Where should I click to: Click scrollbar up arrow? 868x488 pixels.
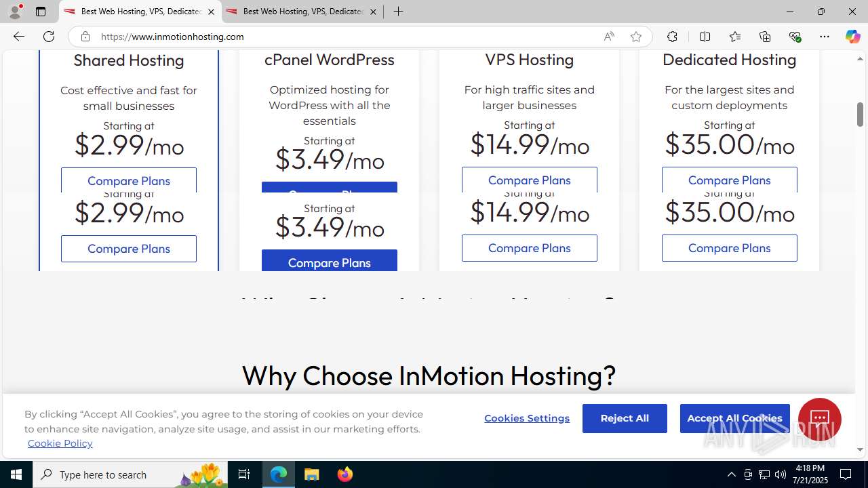pos(860,59)
